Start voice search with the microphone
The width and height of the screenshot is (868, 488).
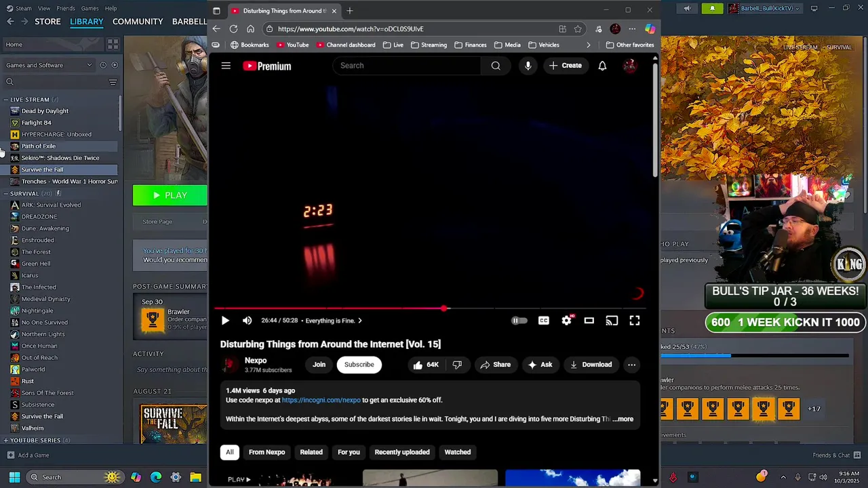coord(528,66)
